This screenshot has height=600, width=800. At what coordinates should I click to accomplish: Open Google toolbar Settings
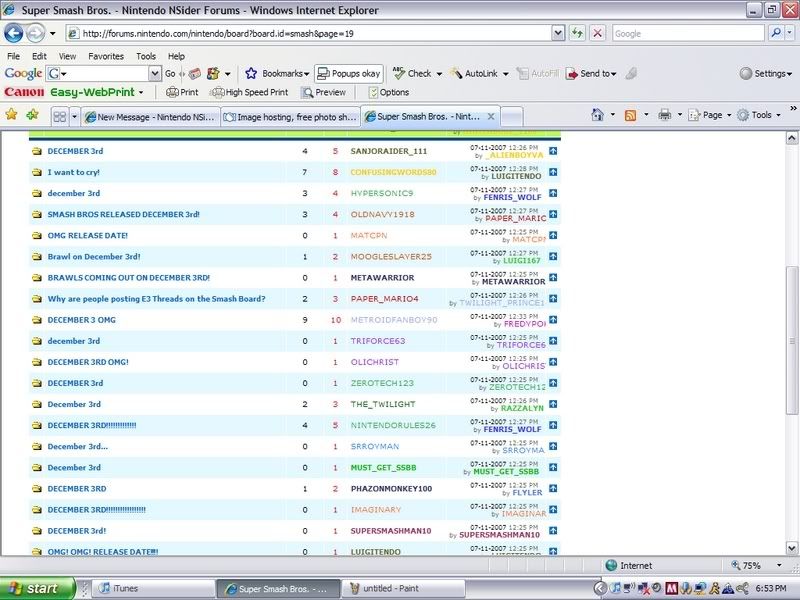click(766, 73)
